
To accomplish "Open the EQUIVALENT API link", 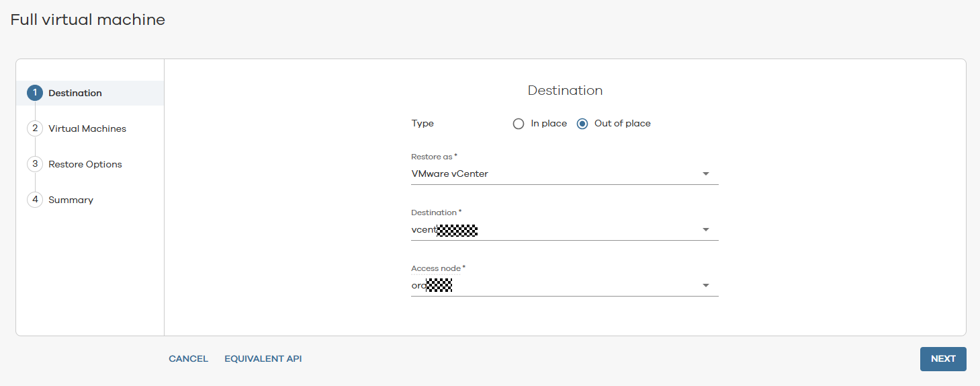I will click(x=263, y=359).
